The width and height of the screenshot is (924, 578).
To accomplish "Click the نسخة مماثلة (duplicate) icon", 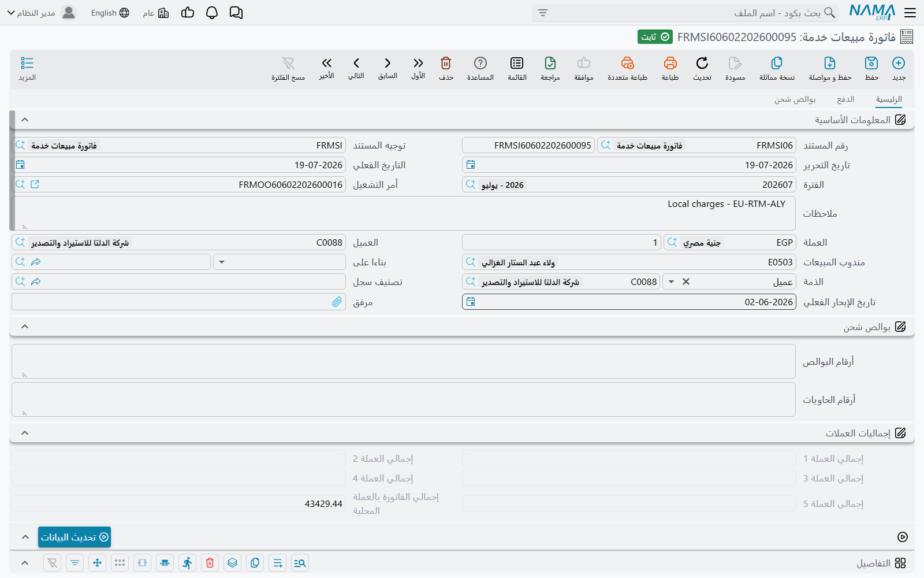I will 777,63.
